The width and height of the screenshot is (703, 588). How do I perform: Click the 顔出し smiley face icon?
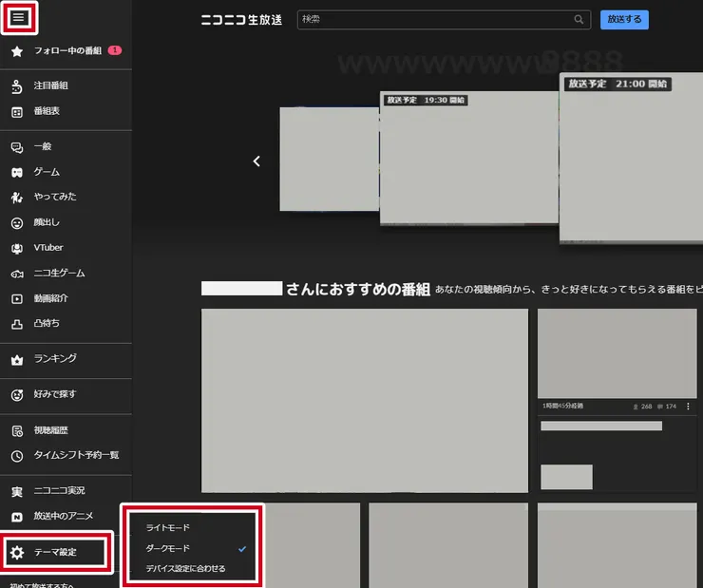pos(17,222)
